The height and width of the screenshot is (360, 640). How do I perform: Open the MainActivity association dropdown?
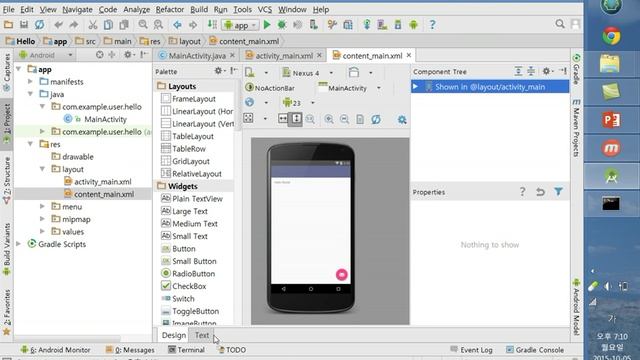pos(349,88)
